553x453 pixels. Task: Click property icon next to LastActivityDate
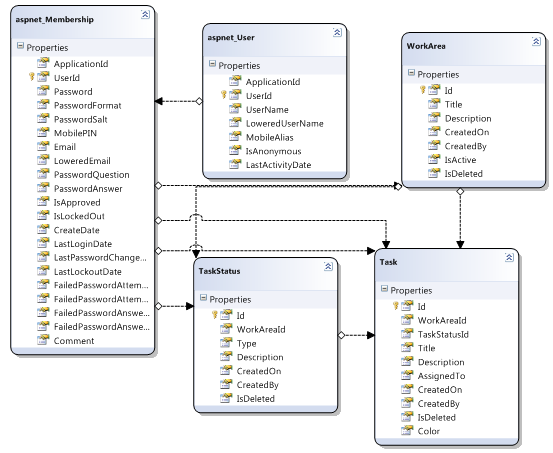tap(235, 164)
